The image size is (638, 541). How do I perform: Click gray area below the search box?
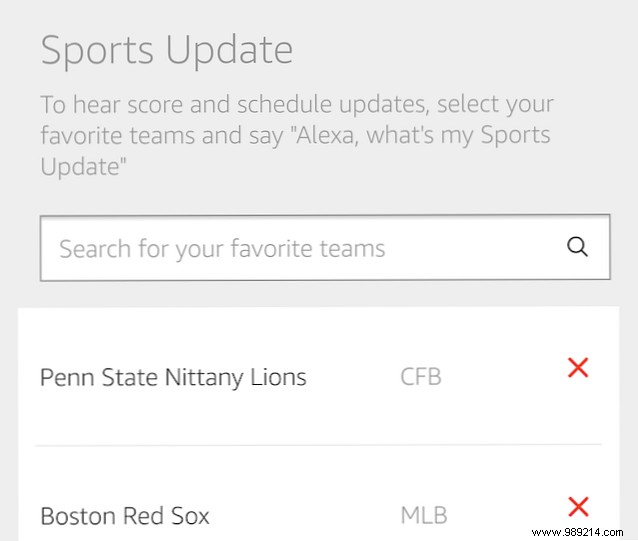pyautogui.click(x=320, y=296)
